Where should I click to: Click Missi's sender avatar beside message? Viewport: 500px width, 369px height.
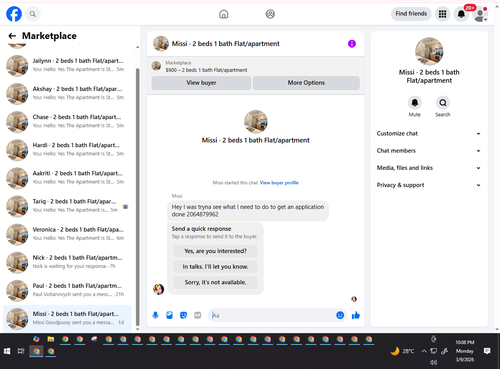pyautogui.click(x=158, y=289)
